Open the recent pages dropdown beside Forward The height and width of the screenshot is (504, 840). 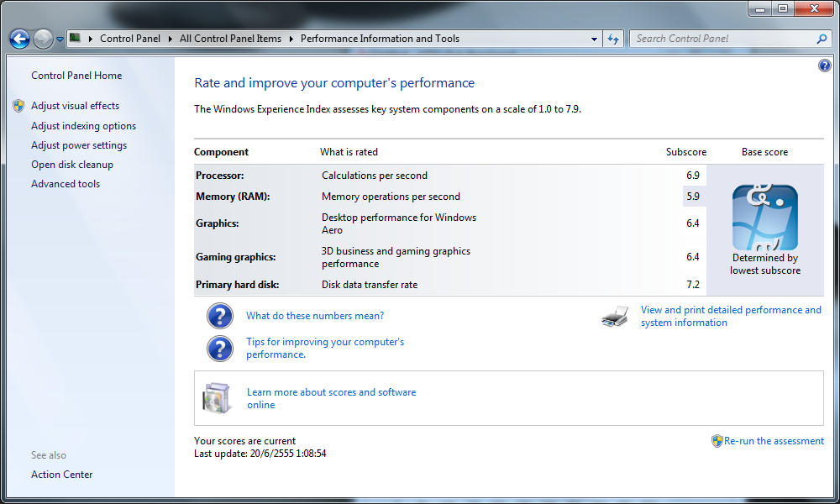click(60, 39)
